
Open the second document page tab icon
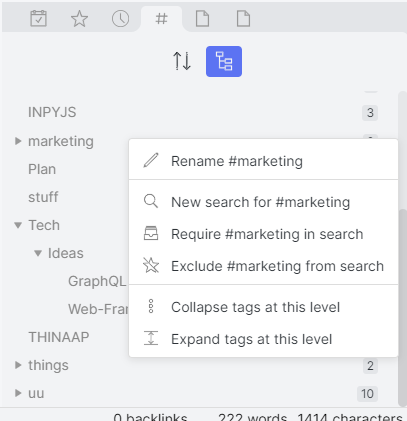(243, 18)
